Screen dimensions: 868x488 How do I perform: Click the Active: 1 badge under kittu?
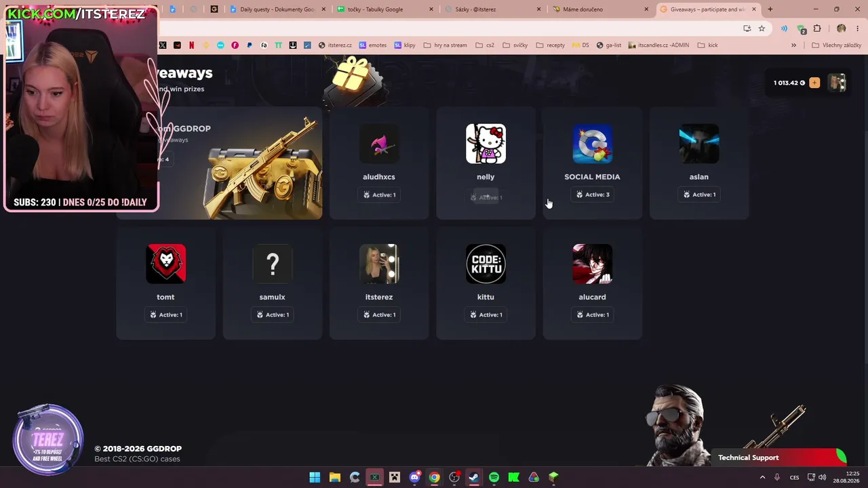(x=486, y=314)
